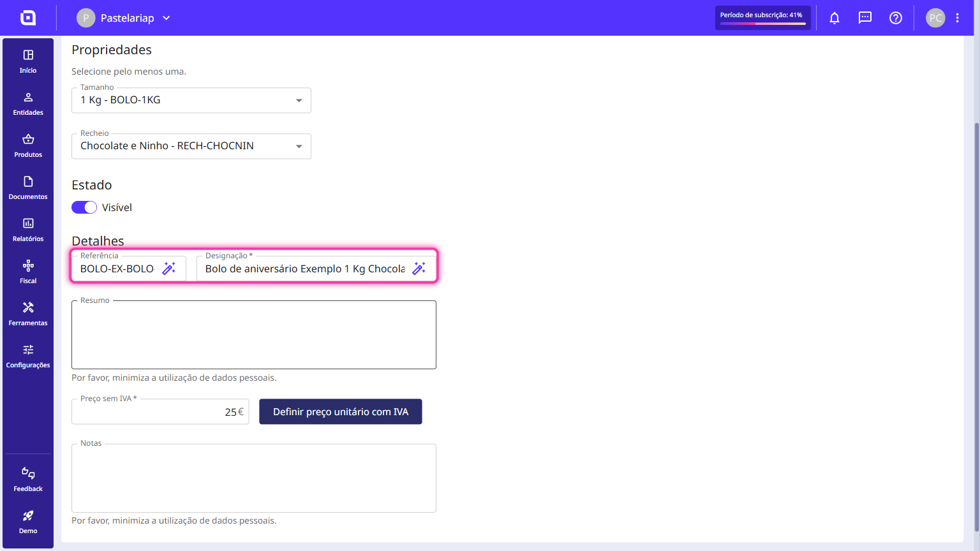Open Produtos from the sidebar
This screenshot has width=980, height=551.
28,145
